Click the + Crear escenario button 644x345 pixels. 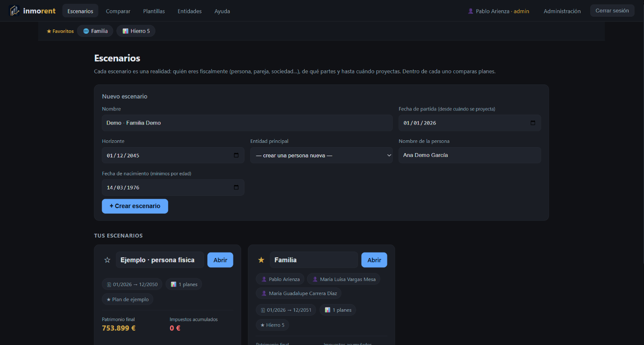pyautogui.click(x=135, y=206)
